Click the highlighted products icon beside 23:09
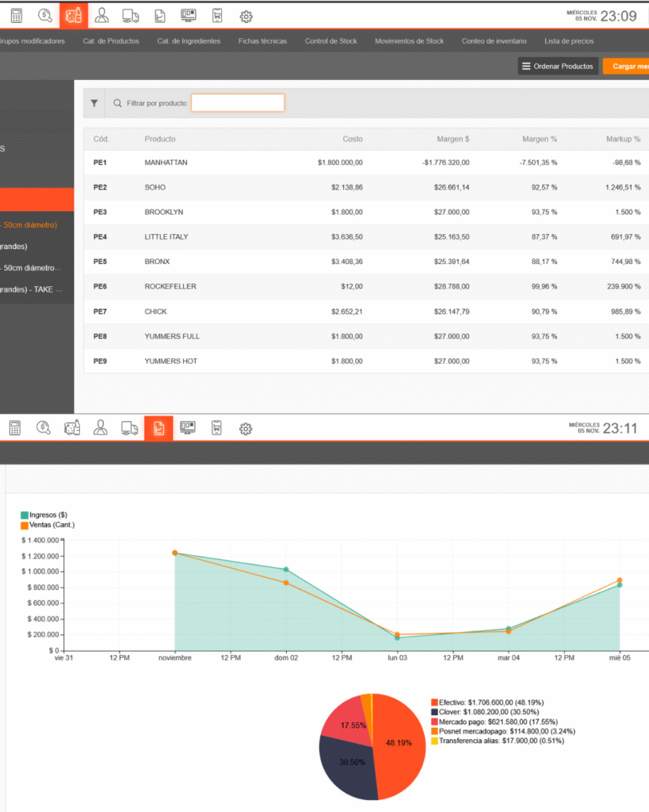This screenshot has width=649, height=812. pos(73,16)
